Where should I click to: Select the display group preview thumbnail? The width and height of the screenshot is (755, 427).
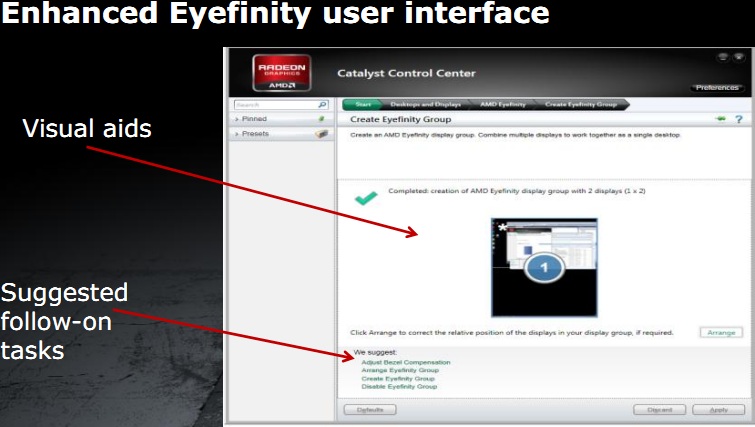[544, 268]
